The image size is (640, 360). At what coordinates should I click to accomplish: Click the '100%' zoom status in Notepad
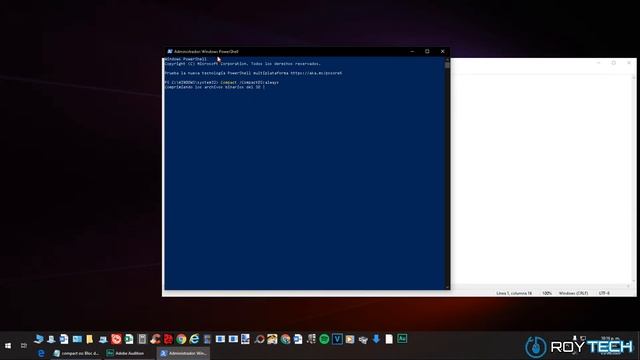click(547, 293)
